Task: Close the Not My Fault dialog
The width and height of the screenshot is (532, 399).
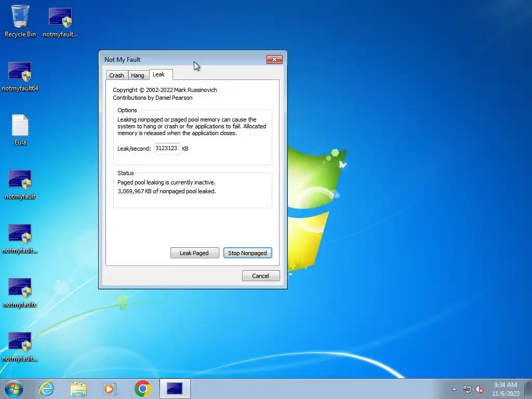Action: click(274, 60)
